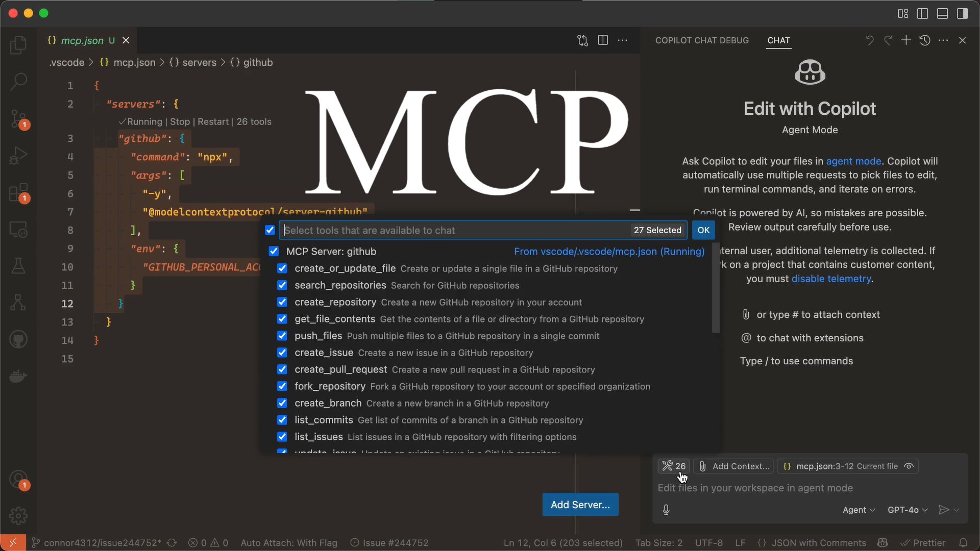Screen dimensions: 980x551
Task: Click the chat input box
Action: pyautogui.click(x=810, y=488)
